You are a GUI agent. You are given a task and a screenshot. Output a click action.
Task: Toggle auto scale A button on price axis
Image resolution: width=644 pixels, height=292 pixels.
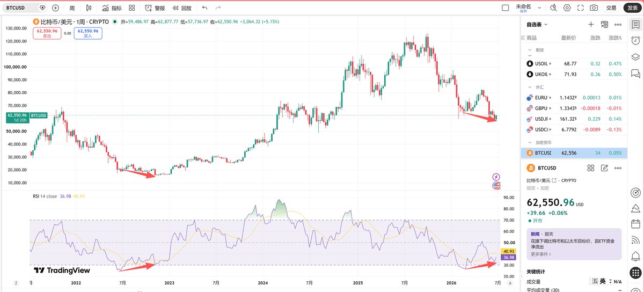510,283
